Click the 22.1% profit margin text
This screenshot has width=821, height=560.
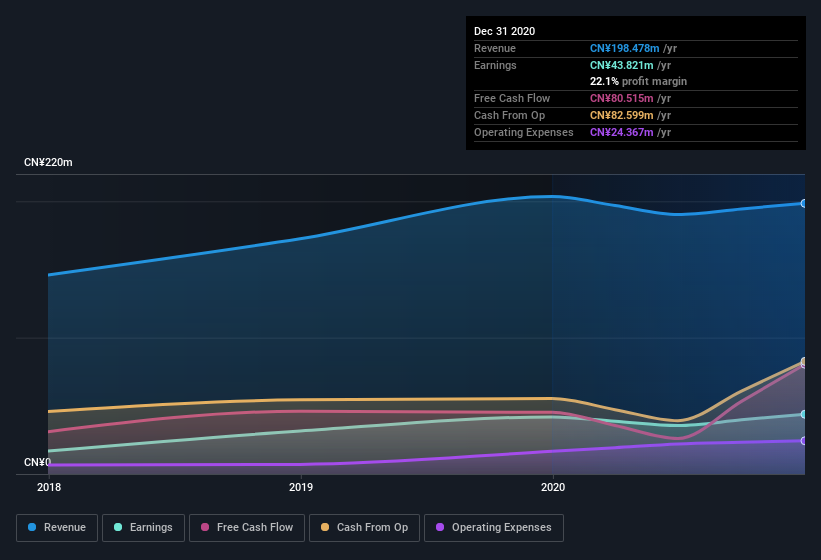click(638, 81)
